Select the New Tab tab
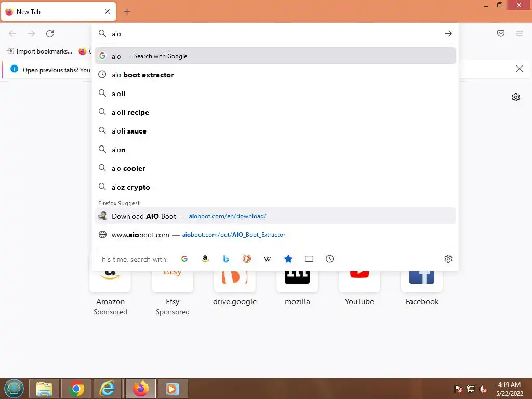Screen dimensions: 532x399 (58, 11)
